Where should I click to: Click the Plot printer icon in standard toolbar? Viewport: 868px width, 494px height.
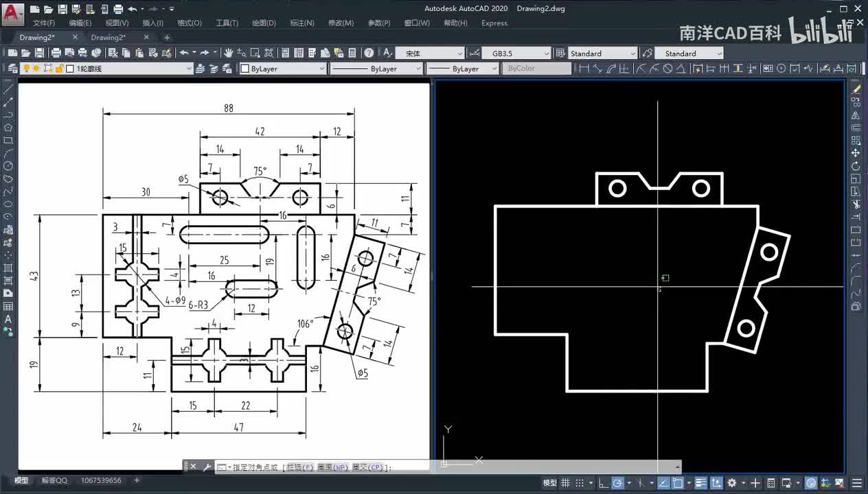point(56,53)
